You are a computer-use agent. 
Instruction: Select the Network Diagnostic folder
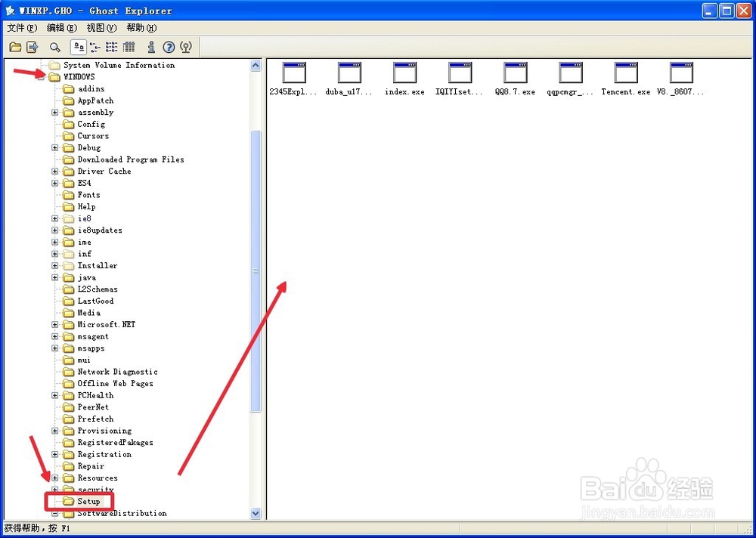pyautogui.click(x=118, y=372)
